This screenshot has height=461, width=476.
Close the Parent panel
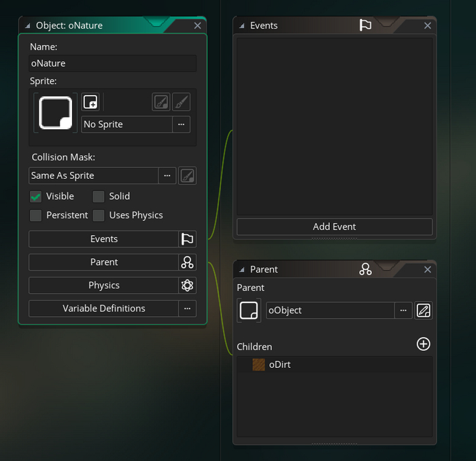tap(428, 269)
